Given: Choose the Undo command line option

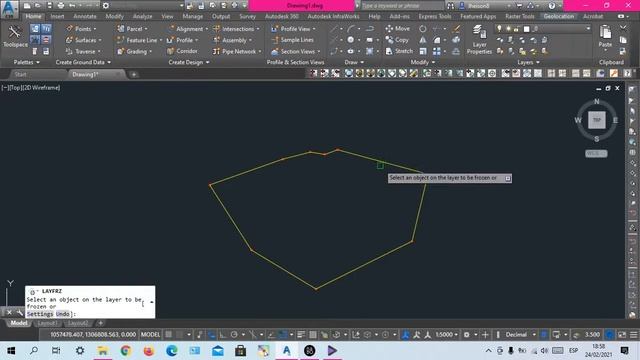Looking at the screenshot, I should click(x=62, y=314).
